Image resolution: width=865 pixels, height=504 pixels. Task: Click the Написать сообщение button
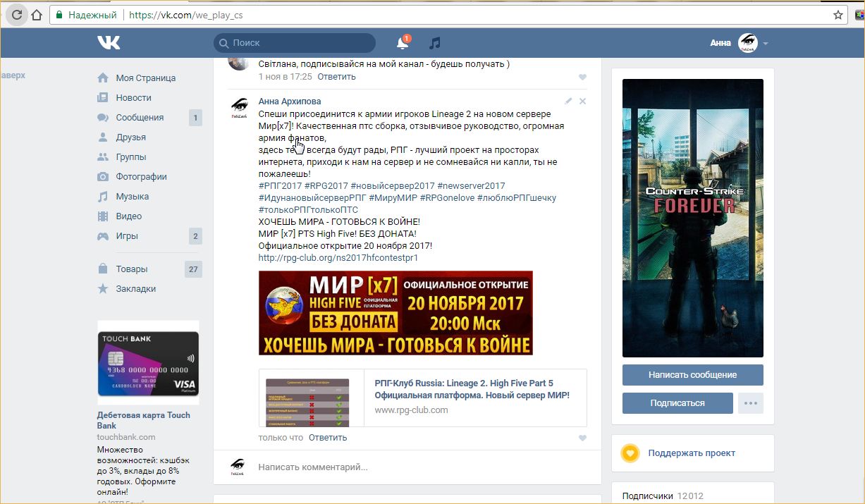693,375
